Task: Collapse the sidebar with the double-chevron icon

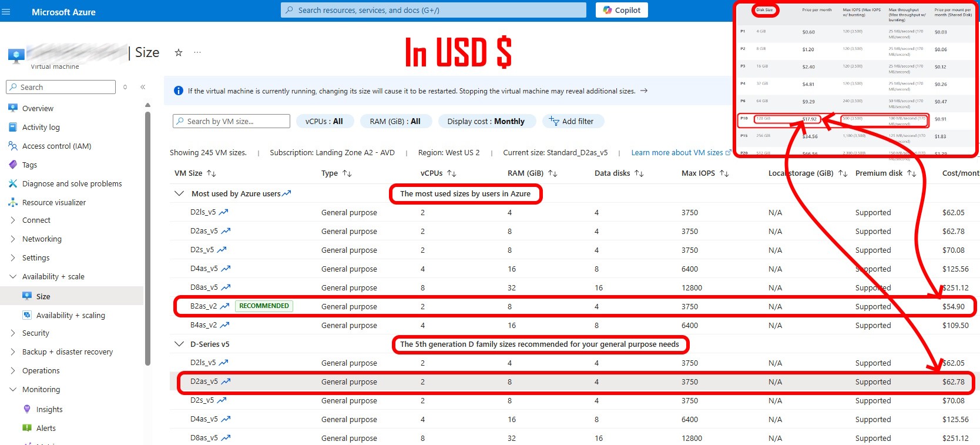Action: click(143, 87)
